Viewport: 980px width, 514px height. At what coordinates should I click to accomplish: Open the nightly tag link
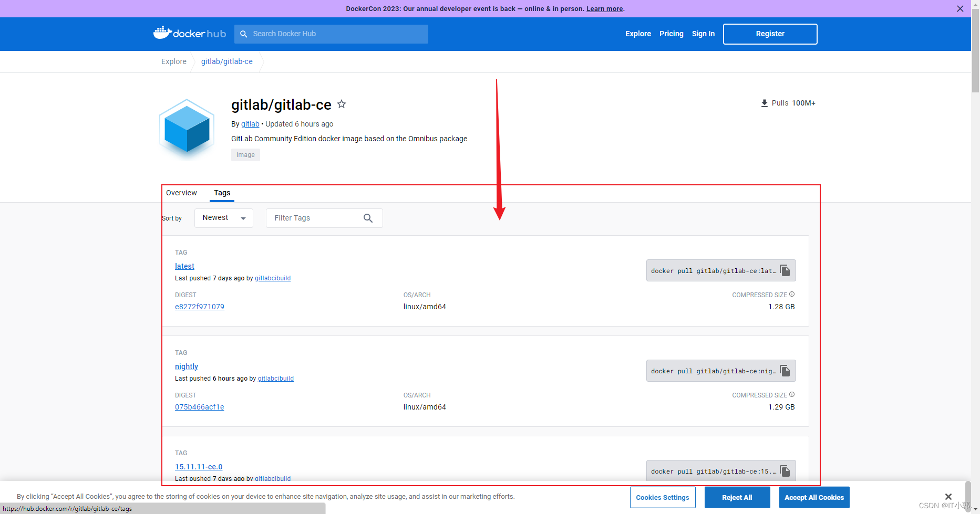point(187,366)
